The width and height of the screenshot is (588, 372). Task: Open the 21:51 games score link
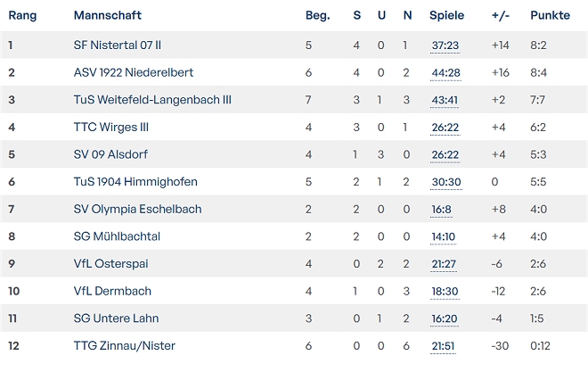445,346
